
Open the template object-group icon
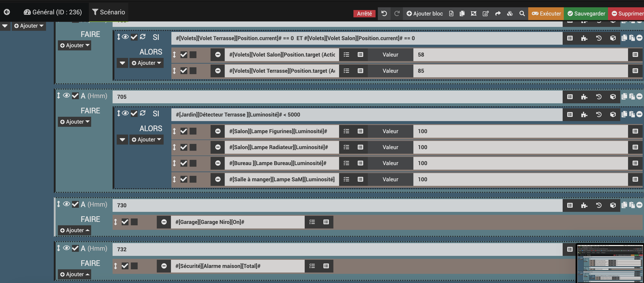tap(474, 13)
